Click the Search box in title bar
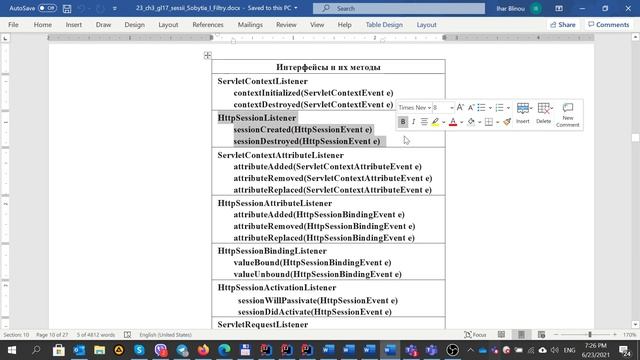Image resolution: width=640 pixels, height=360 pixels. 399,8
